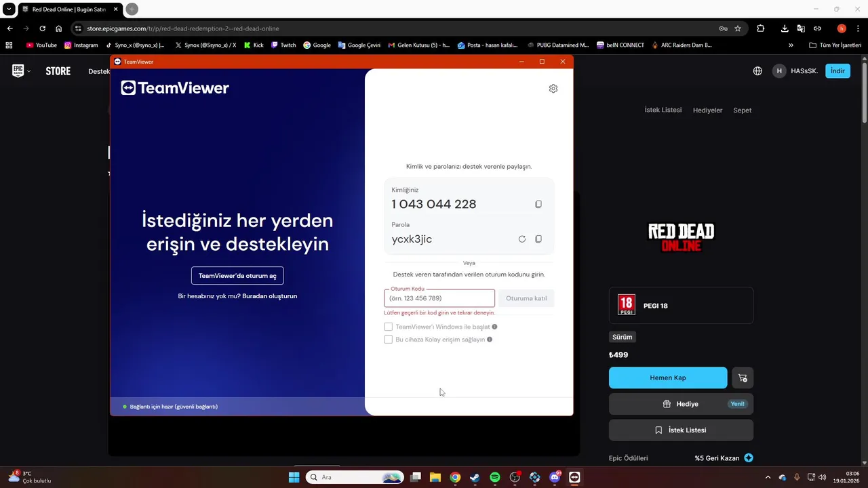The height and width of the screenshot is (488, 868).
Task: Show hidden bookmarks overflow chevron
Action: click(x=791, y=45)
